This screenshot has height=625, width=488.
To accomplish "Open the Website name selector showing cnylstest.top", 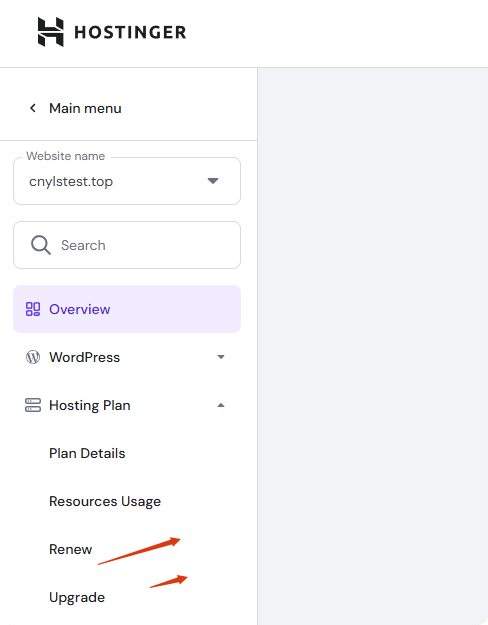I will pyautogui.click(x=127, y=181).
